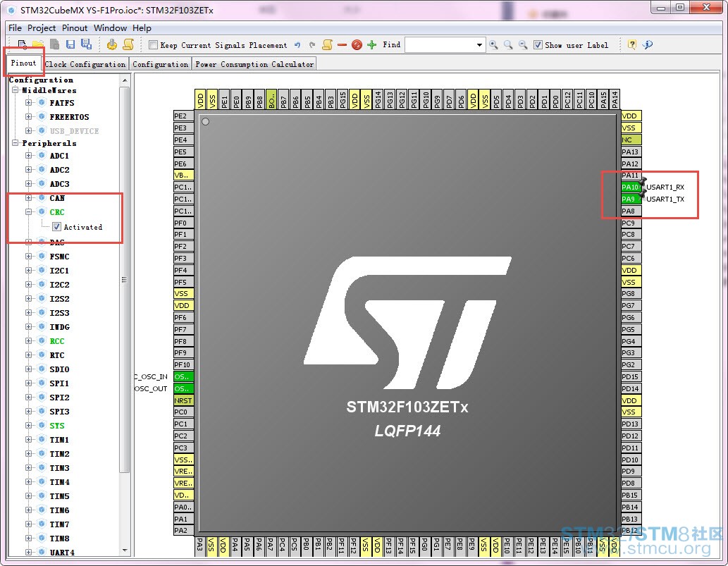
Task: Click the PA10 USART1_RX pin
Action: 631,187
